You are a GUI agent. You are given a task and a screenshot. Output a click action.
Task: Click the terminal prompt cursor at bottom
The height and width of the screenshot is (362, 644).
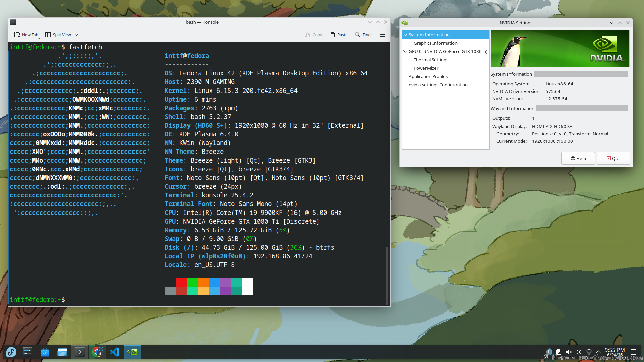tap(70, 300)
